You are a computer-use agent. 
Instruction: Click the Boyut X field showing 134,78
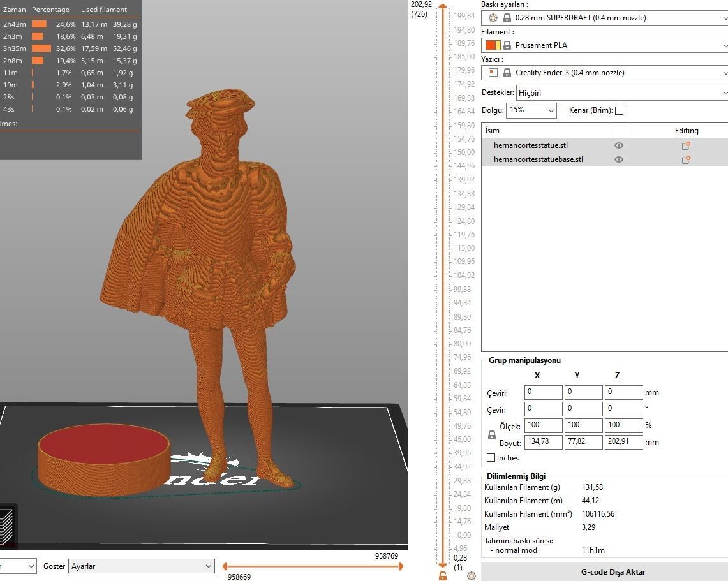tap(543, 442)
